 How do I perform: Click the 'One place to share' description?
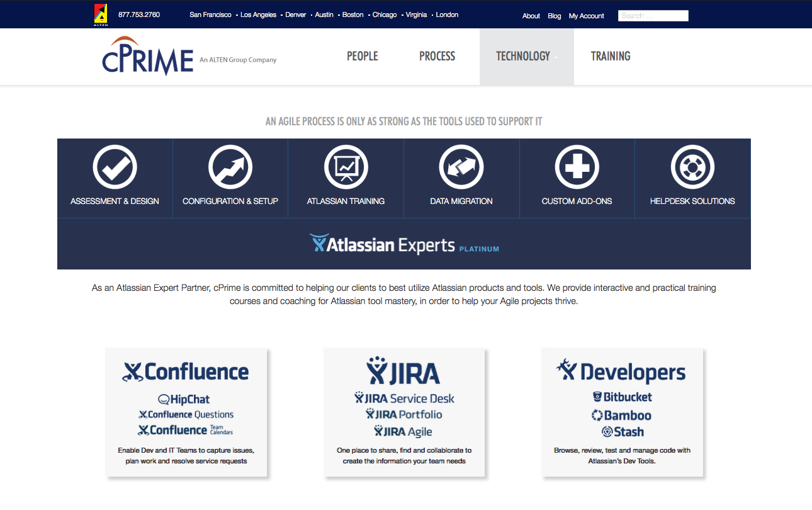404,456
